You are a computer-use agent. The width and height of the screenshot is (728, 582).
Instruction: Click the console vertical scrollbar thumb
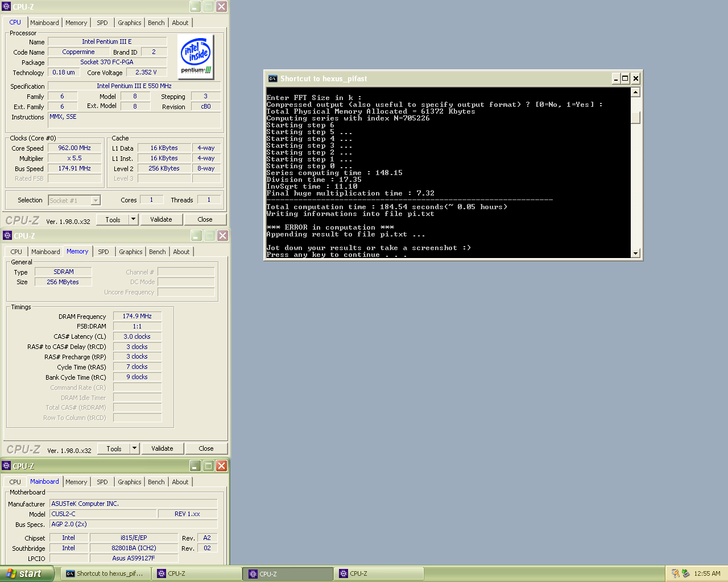(x=636, y=117)
